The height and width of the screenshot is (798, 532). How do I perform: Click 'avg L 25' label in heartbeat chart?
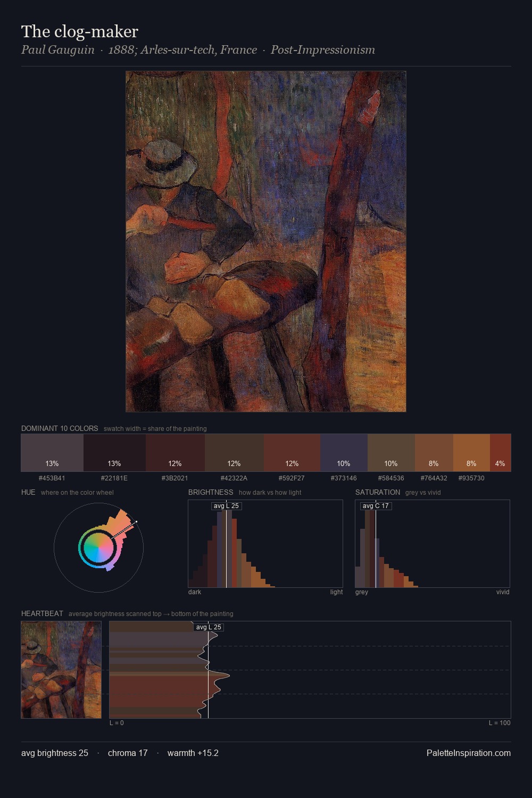pyautogui.click(x=209, y=627)
